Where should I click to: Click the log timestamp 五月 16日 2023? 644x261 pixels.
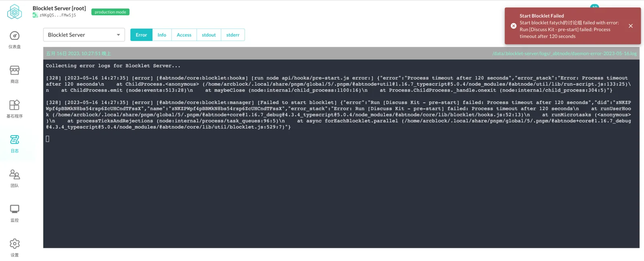[78, 53]
